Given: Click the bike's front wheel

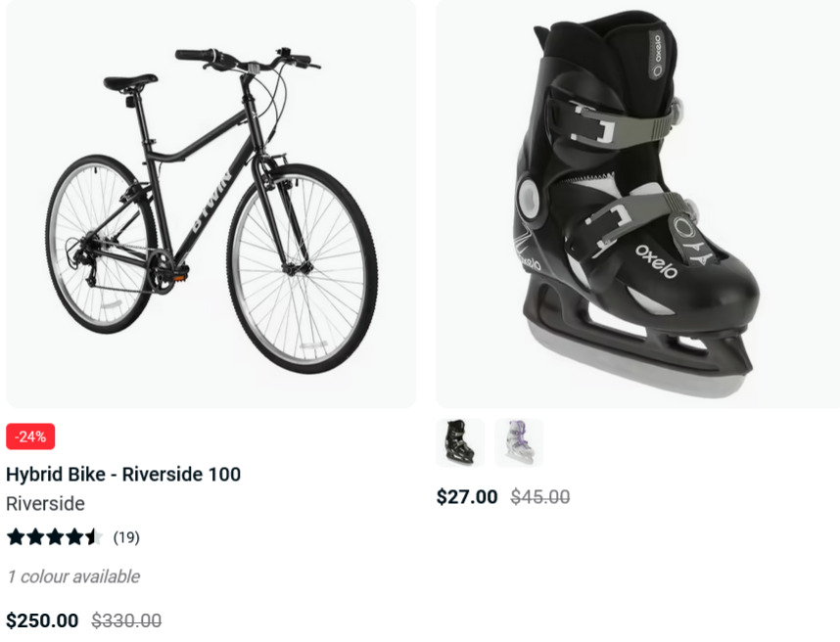Looking at the screenshot, I should click(x=303, y=268).
